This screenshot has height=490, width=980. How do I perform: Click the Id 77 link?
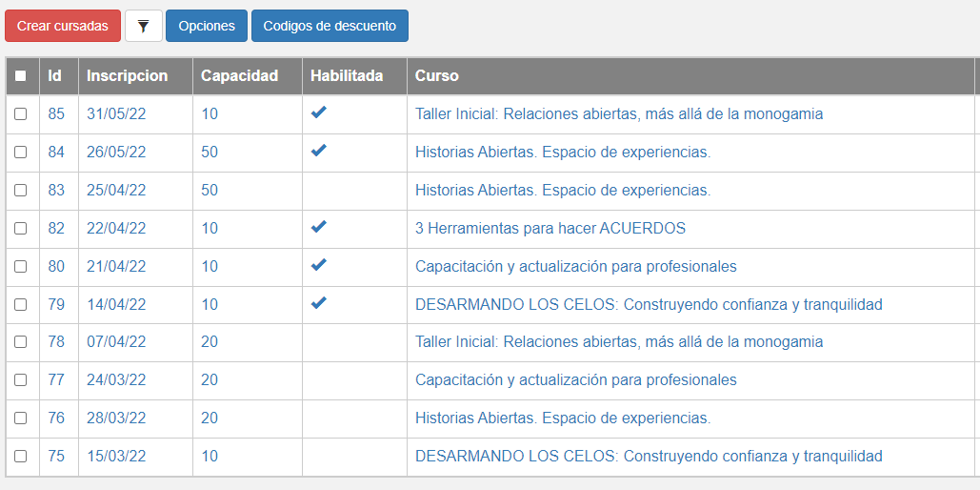coord(56,380)
